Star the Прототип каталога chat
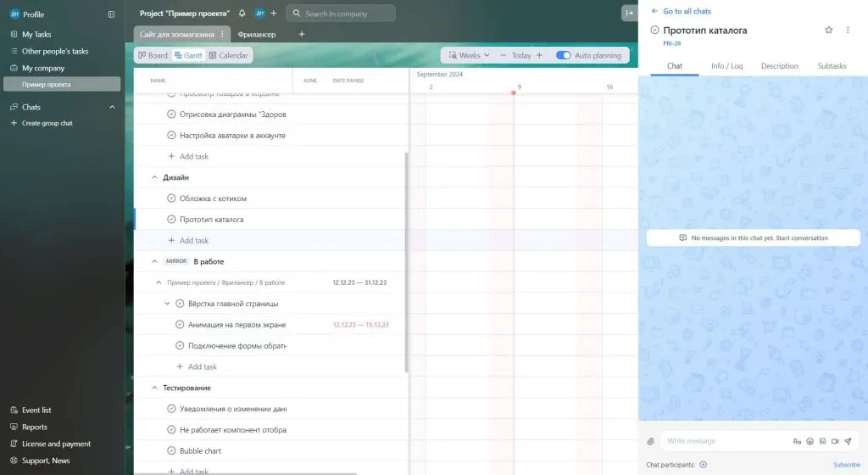This screenshot has width=868, height=475. [829, 30]
